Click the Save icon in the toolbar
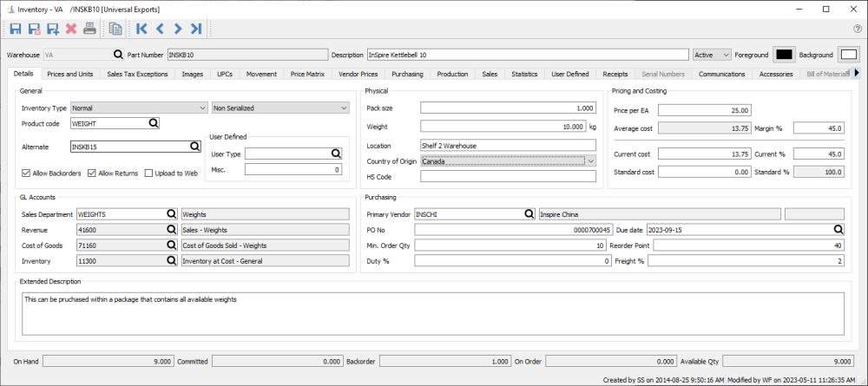868x386 pixels. click(16, 29)
